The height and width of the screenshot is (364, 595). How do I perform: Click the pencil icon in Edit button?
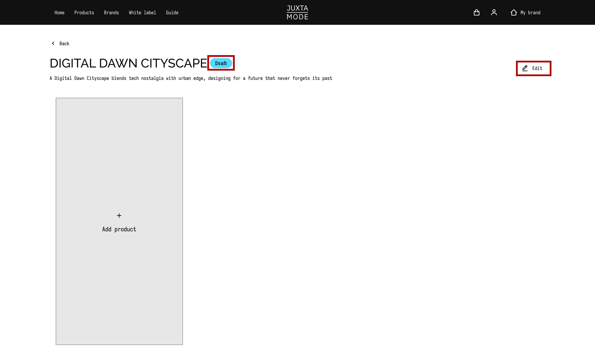pos(525,68)
